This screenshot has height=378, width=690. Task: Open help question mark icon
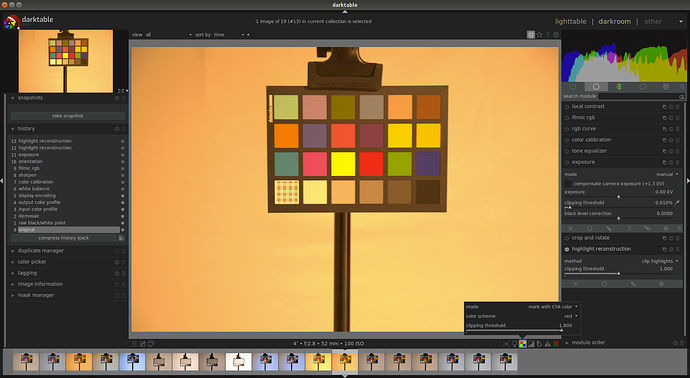click(548, 35)
